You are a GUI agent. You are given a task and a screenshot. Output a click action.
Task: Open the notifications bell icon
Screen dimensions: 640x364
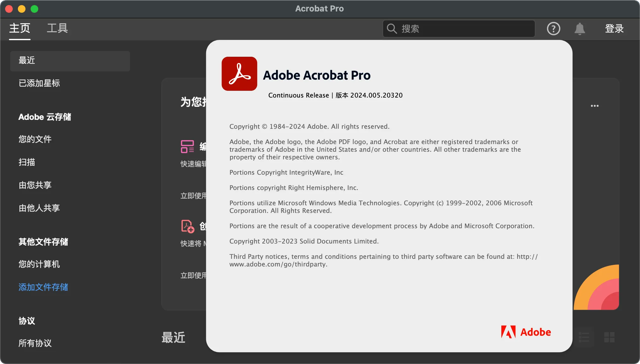pos(579,29)
